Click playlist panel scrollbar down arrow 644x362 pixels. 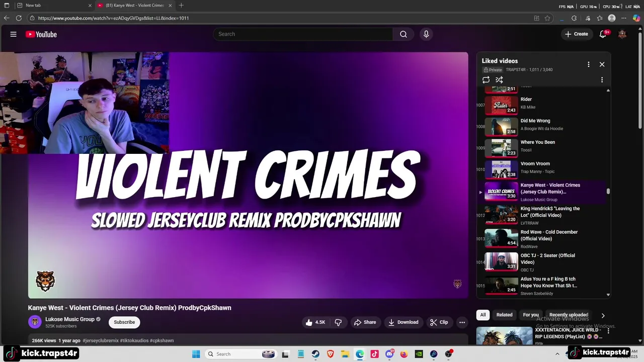pos(608,295)
